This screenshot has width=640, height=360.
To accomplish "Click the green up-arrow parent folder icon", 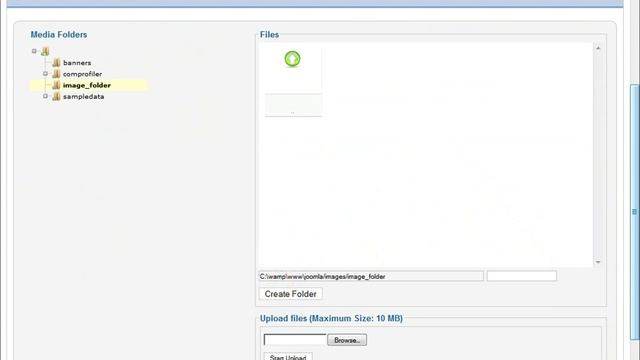I will (292, 59).
